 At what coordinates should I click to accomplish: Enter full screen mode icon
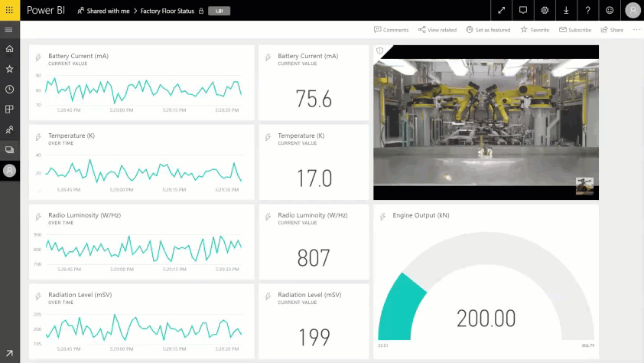point(502,10)
